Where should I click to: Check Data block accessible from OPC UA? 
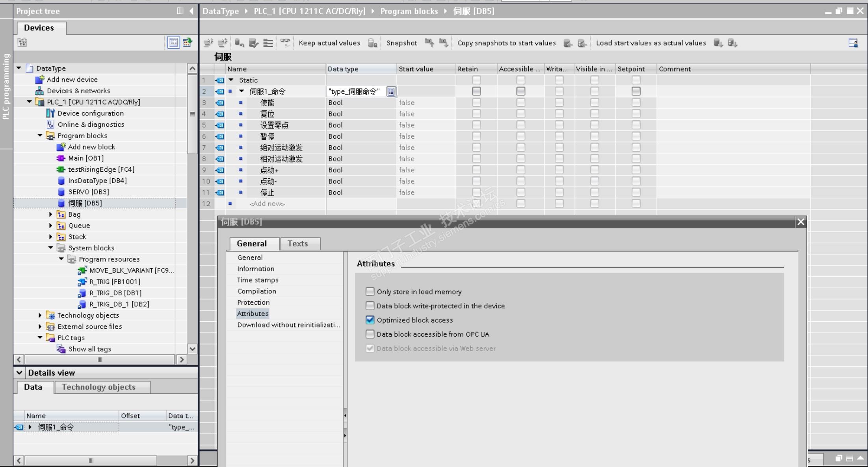pos(370,334)
